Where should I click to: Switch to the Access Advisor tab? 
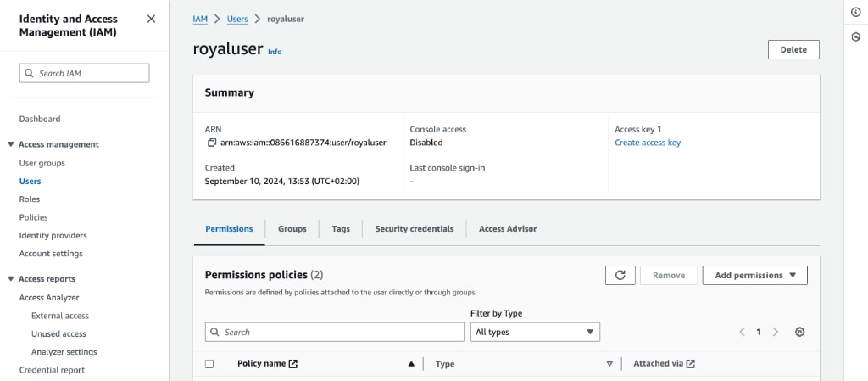click(x=508, y=229)
